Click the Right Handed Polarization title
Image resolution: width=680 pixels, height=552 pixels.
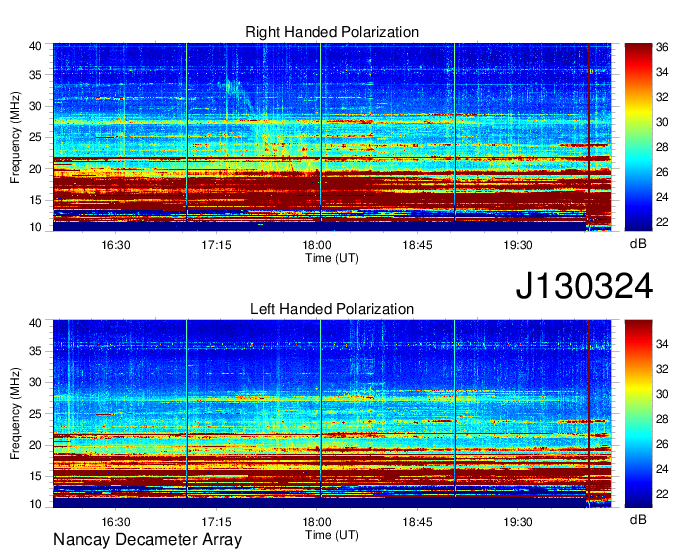[x=332, y=32]
